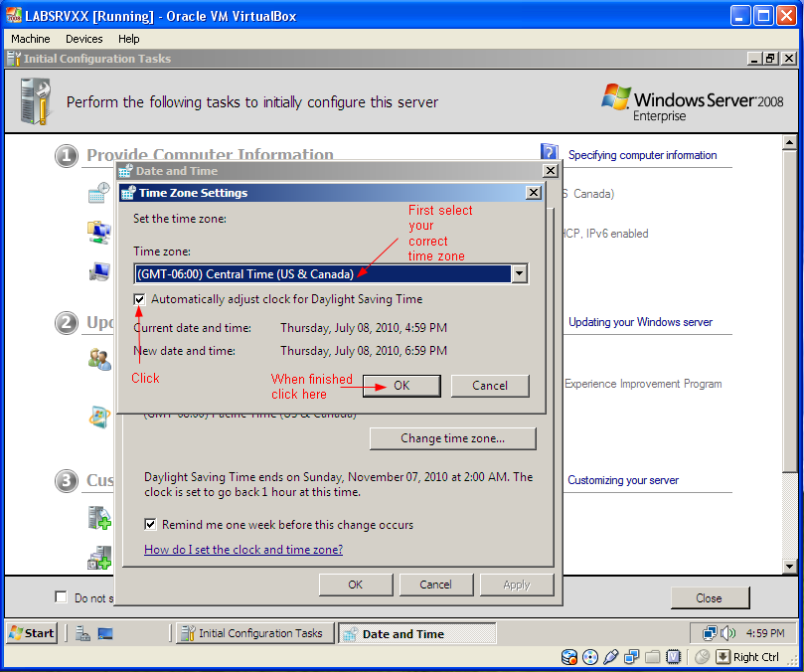Switch to Initial Configuration Tasks taskbar button
This screenshot has width=804, height=672.
pyautogui.click(x=255, y=633)
